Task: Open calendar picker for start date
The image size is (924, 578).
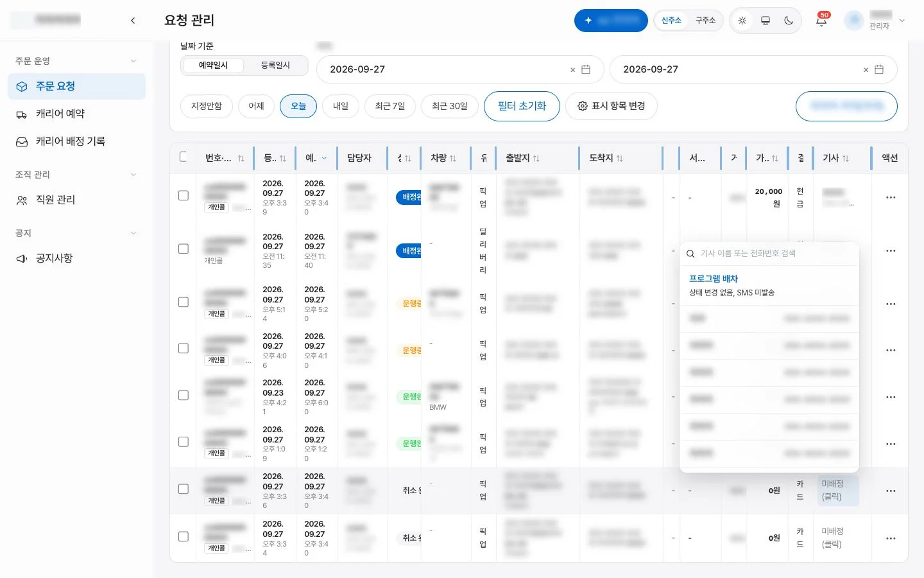Action: 586,69
